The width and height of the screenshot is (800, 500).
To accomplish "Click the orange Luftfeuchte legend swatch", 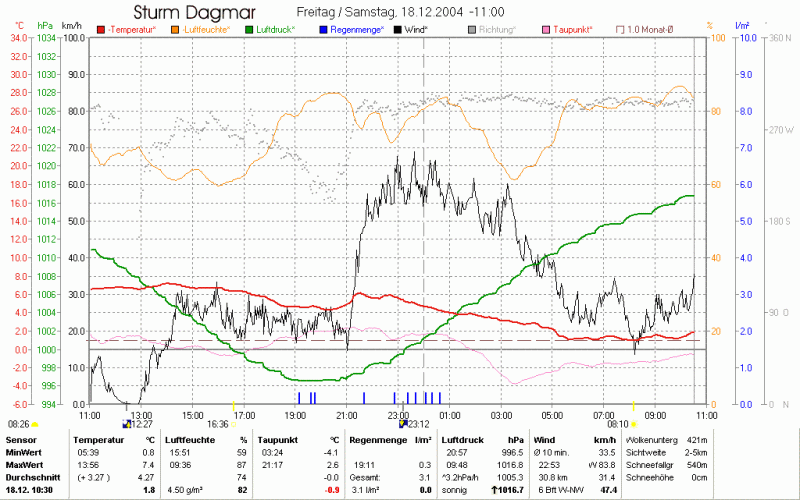I will [x=175, y=30].
